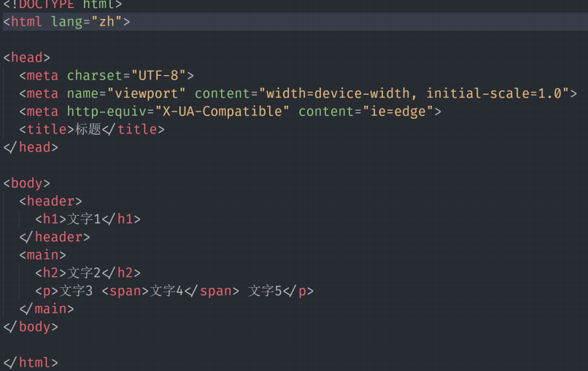Click the "ie=edge" content value

pos(398,112)
